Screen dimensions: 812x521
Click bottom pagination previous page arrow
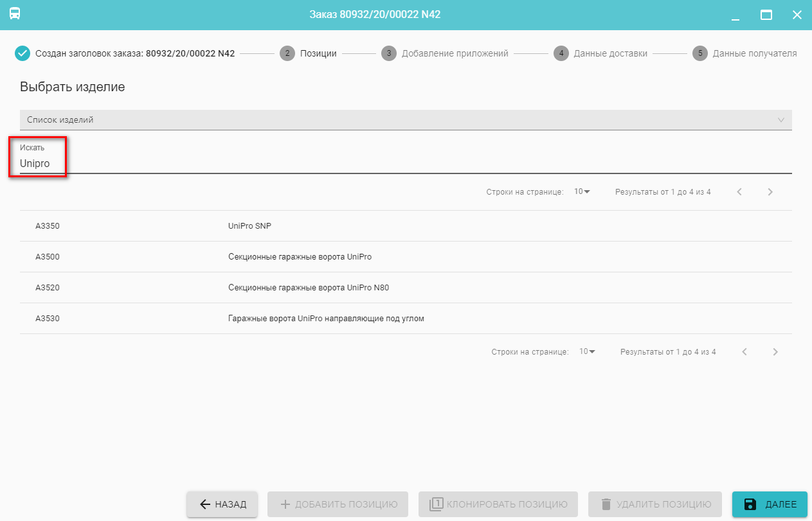(x=744, y=351)
